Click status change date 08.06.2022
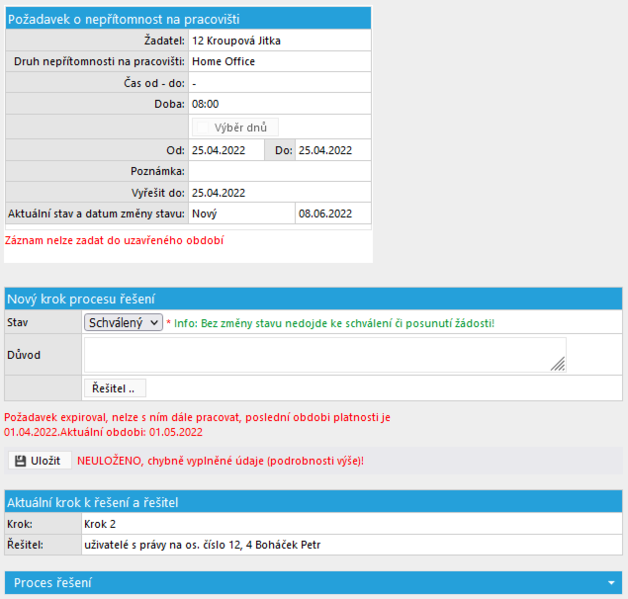This screenshot has width=628, height=599. pos(325,214)
